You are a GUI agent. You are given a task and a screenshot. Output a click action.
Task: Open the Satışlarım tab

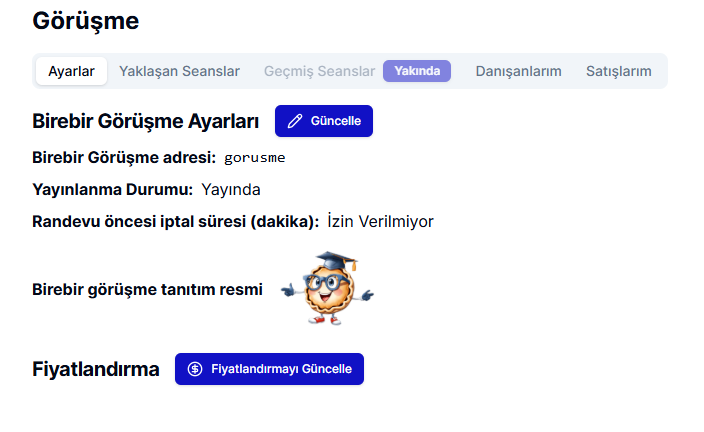618,71
